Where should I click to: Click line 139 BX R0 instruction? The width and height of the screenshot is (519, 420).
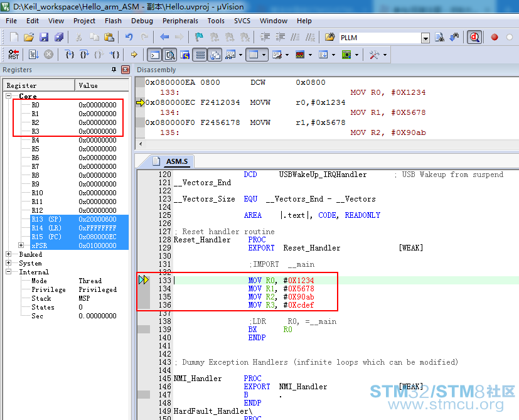pos(270,329)
